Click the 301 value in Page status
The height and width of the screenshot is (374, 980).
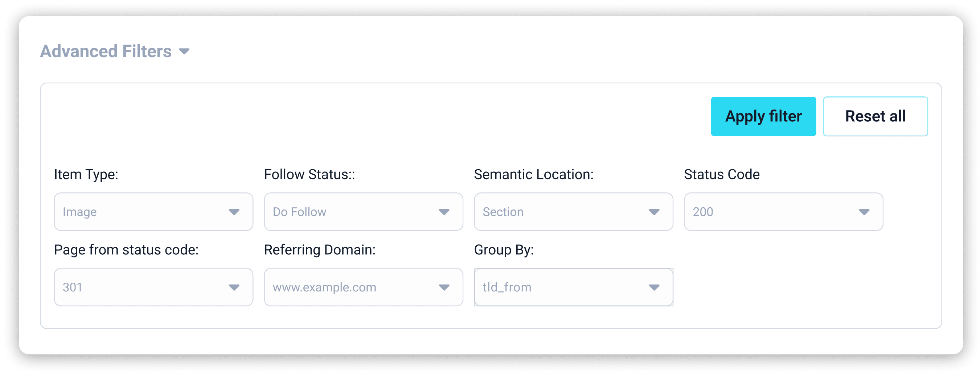point(73,287)
